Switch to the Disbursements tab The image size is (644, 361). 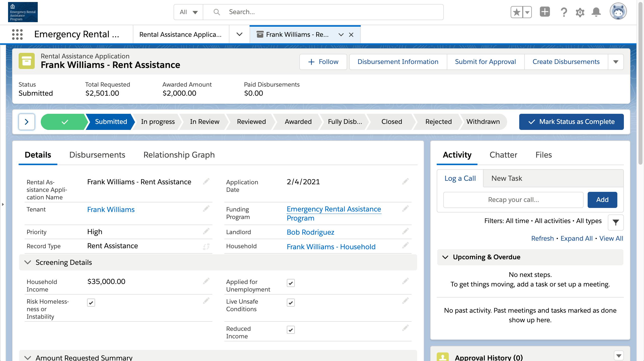pyautogui.click(x=97, y=155)
